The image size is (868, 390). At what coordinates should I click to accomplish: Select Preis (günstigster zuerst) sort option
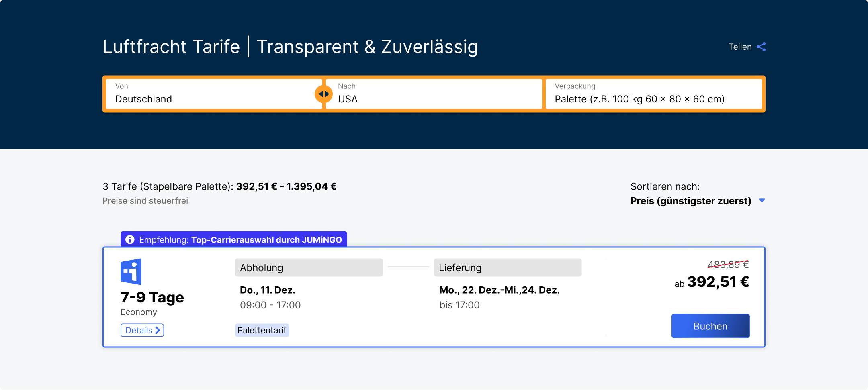point(690,201)
